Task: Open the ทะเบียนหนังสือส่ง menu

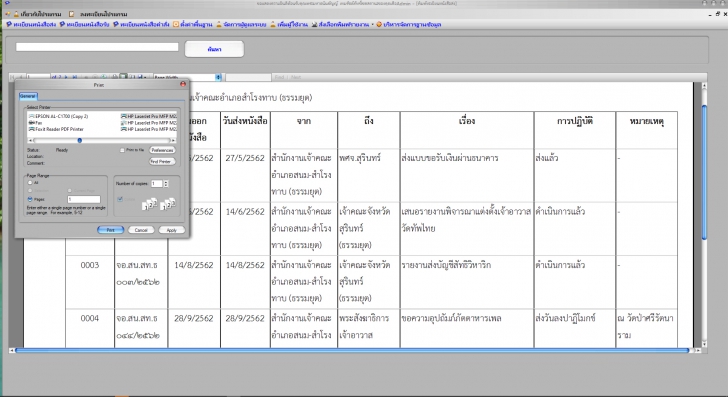Action: click(31, 24)
